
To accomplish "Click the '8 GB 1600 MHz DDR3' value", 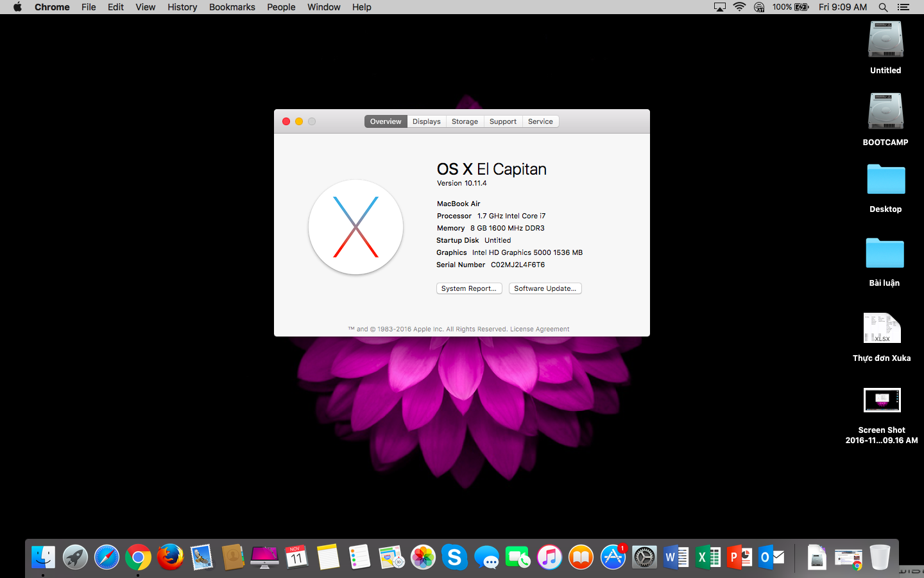I will (x=508, y=228).
